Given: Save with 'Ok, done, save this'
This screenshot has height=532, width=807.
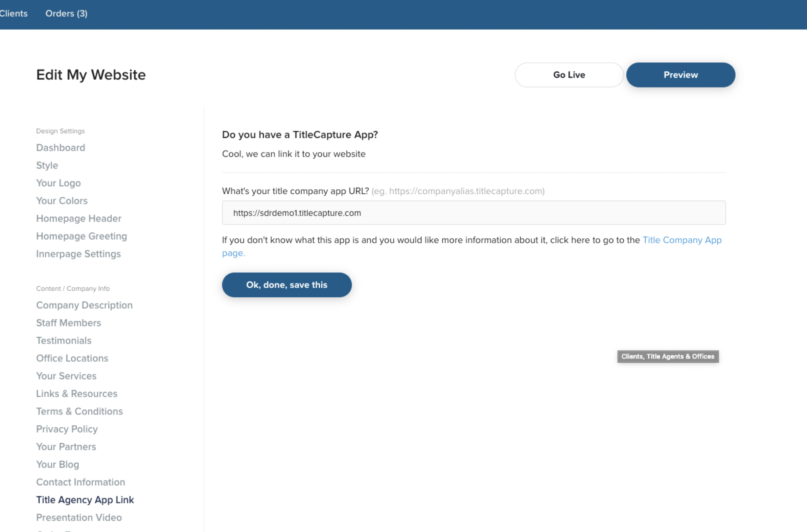Looking at the screenshot, I should coord(286,285).
